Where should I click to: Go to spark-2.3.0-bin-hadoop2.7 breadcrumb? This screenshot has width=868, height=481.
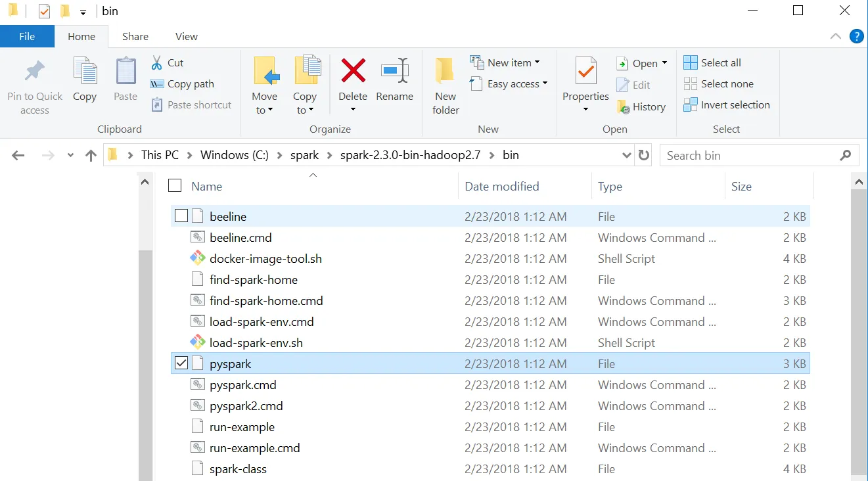pyautogui.click(x=411, y=155)
